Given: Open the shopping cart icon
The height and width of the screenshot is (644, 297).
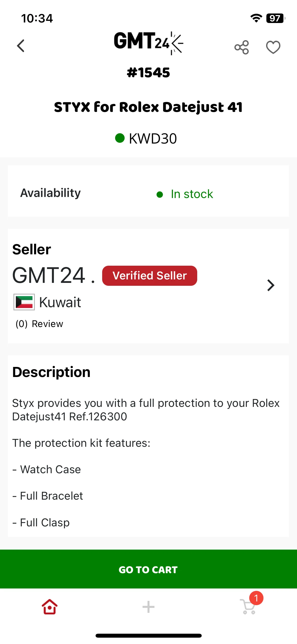Looking at the screenshot, I should (248, 606).
